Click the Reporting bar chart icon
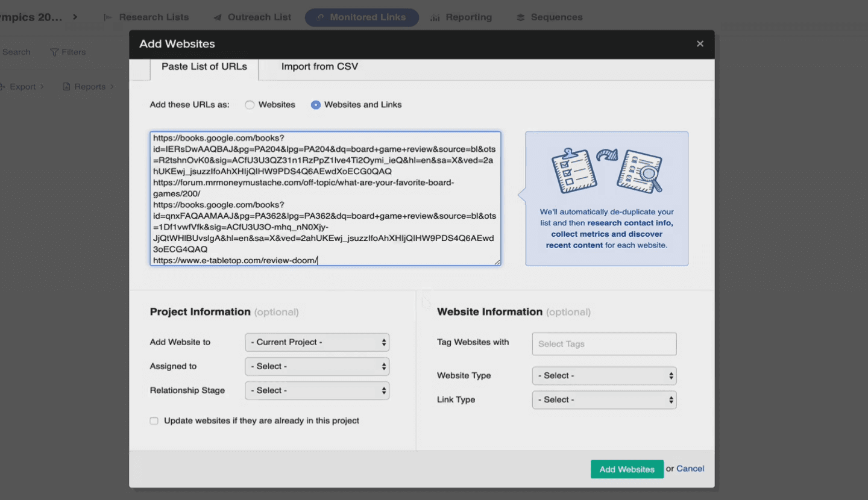The image size is (868, 500). tap(435, 18)
